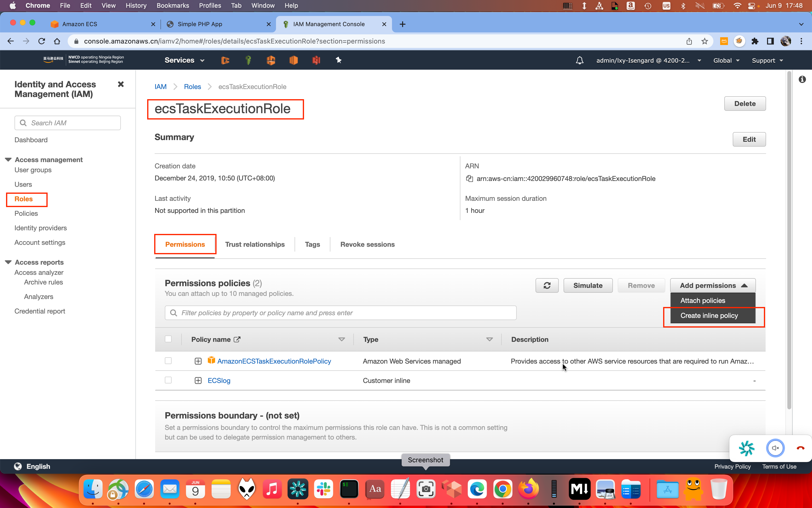The width and height of the screenshot is (812, 508).
Task: Expand the AmazonECSTaskExecutionRolePolicy policy details
Action: (x=198, y=361)
